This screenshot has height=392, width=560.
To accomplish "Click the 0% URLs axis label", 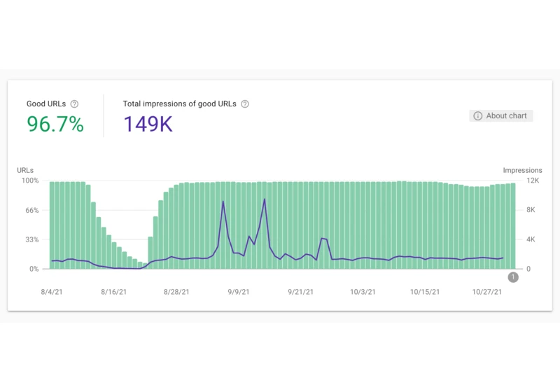I will point(34,269).
